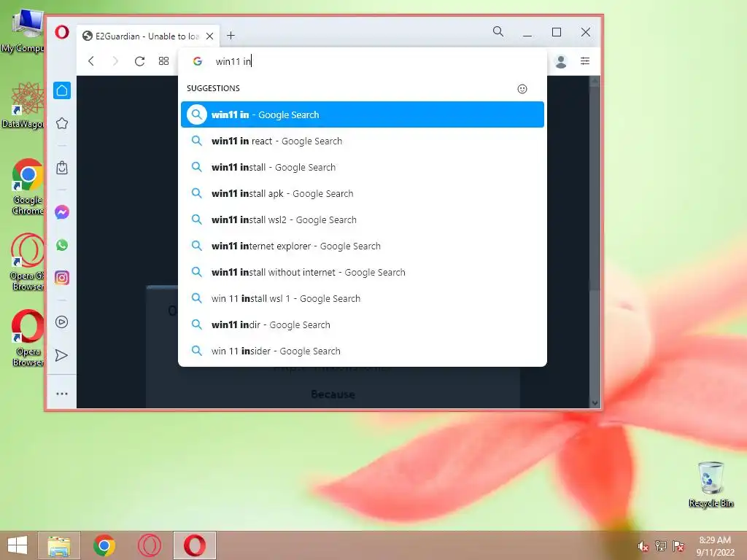Open Shopping bag icon in sidebar
This screenshot has height=560, width=747.
coord(62,168)
